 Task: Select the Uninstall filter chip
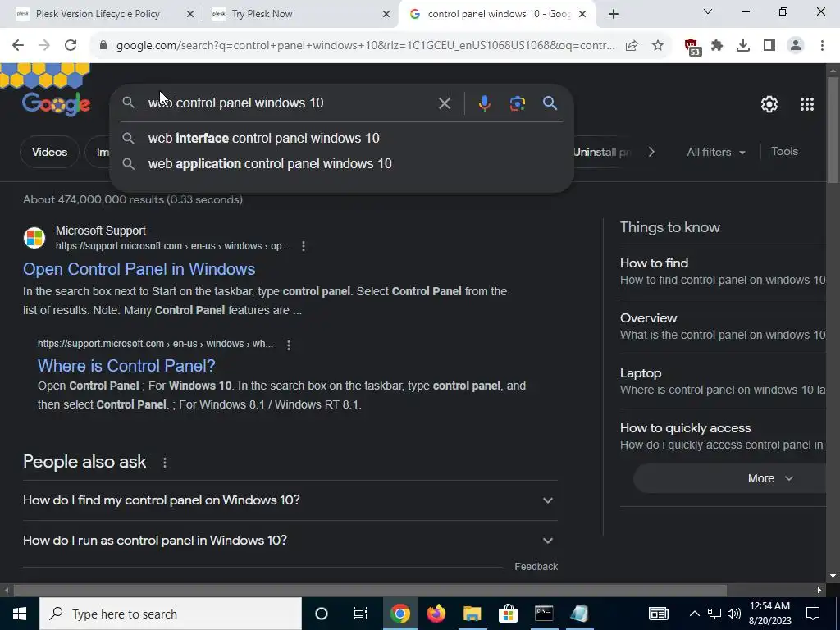[x=602, y=152]
